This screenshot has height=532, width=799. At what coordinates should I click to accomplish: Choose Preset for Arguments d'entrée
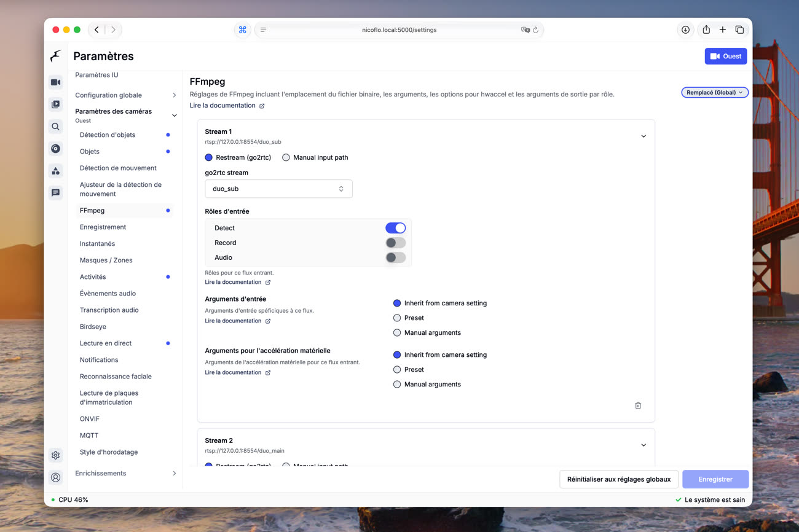[397, 318]
